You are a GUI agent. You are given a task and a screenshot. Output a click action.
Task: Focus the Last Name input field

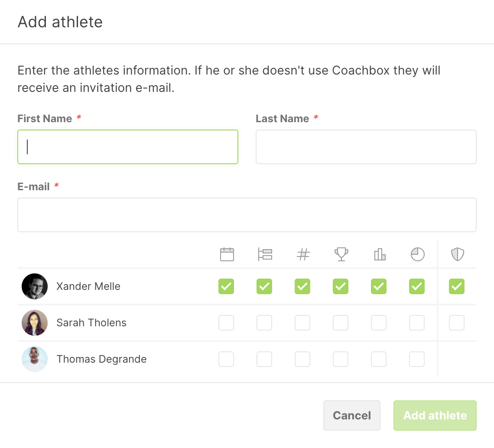click(366, 147)
